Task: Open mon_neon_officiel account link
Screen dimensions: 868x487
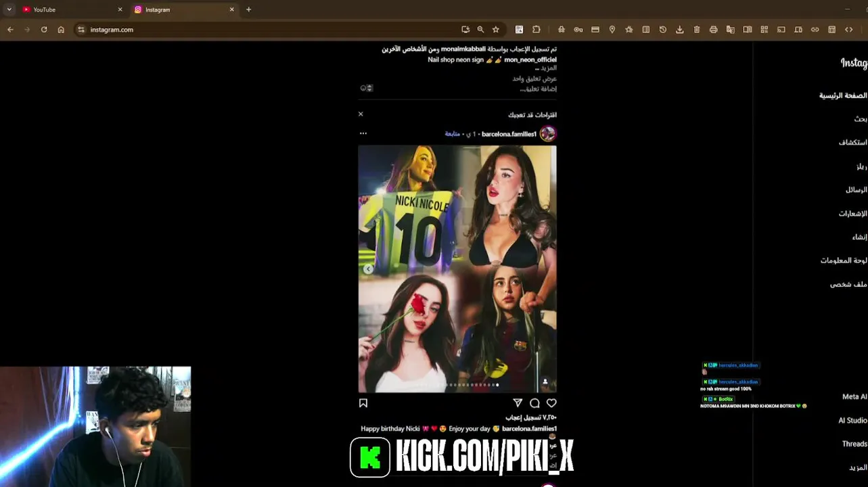Action: tap(530, 60)
